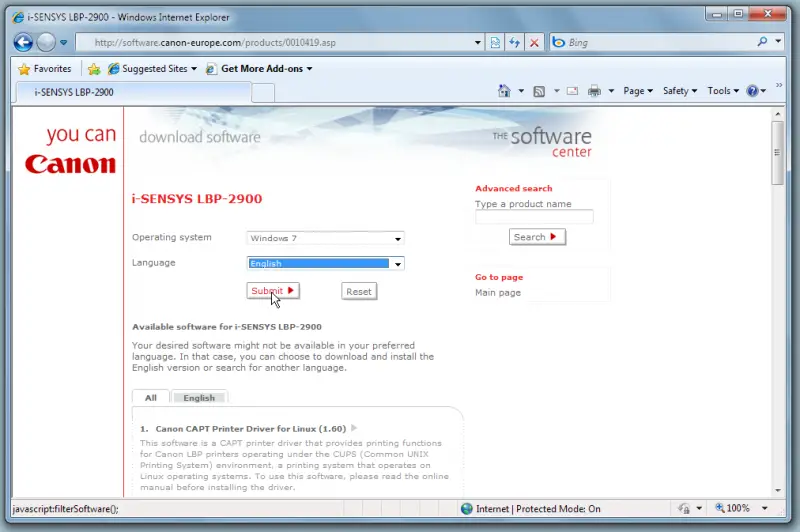Switch to the All software tab
Screen dimensions: 800x532
[x=151, y=397]
